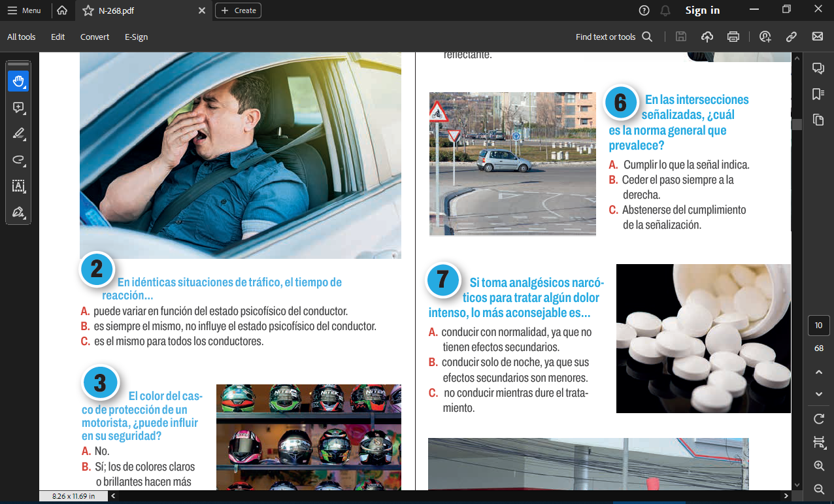Go to the Home icon
This screenshot has width=834, height=504.
pos(62,10)
